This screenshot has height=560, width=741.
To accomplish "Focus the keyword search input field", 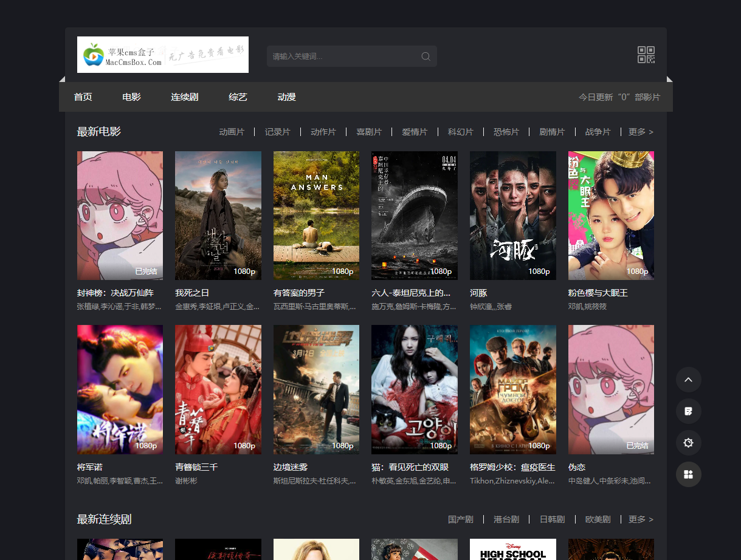I will (351, 56).
